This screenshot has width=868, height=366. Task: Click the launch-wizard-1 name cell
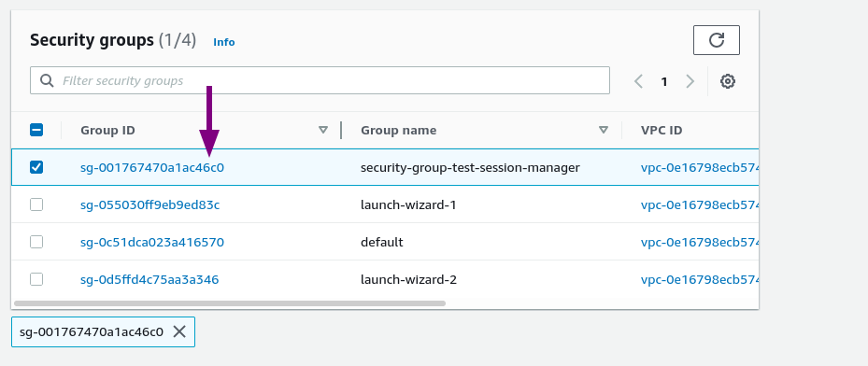408,204
